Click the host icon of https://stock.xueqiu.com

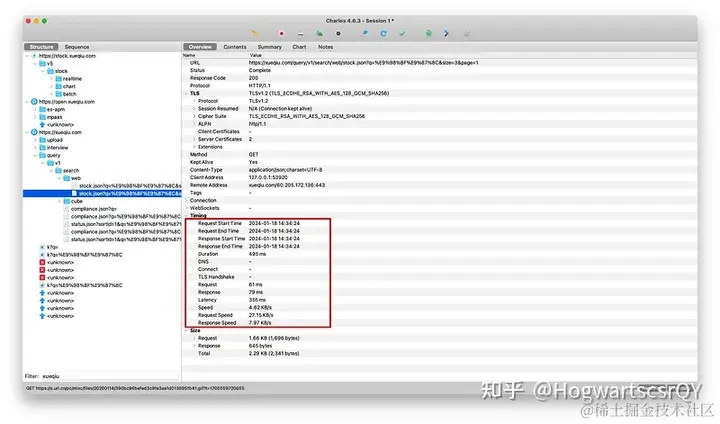[34, 56]
